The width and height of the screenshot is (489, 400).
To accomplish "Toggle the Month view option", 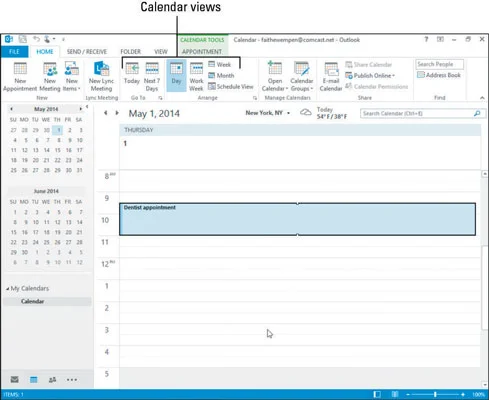I will coord(221,76).
